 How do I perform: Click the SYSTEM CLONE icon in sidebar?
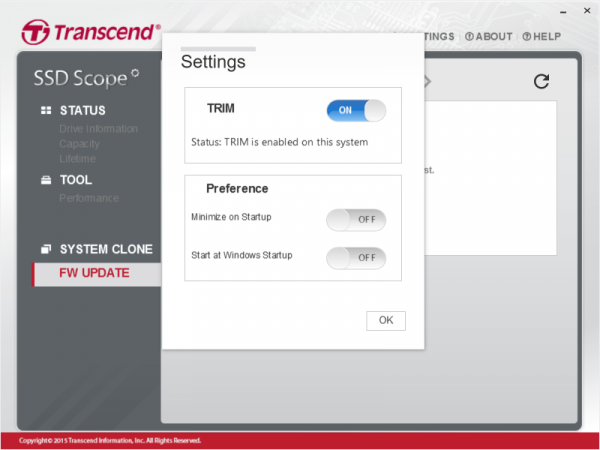(x=45, y=249)
